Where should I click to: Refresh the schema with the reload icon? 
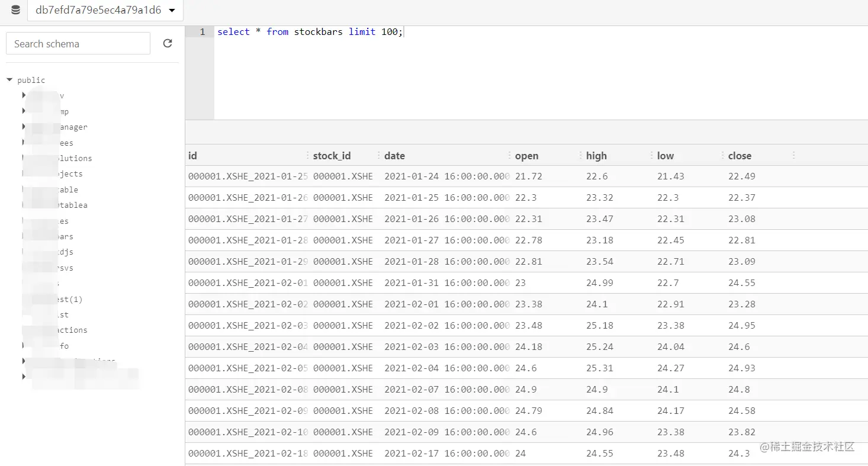pyautogui.click(x=168, y=43)
